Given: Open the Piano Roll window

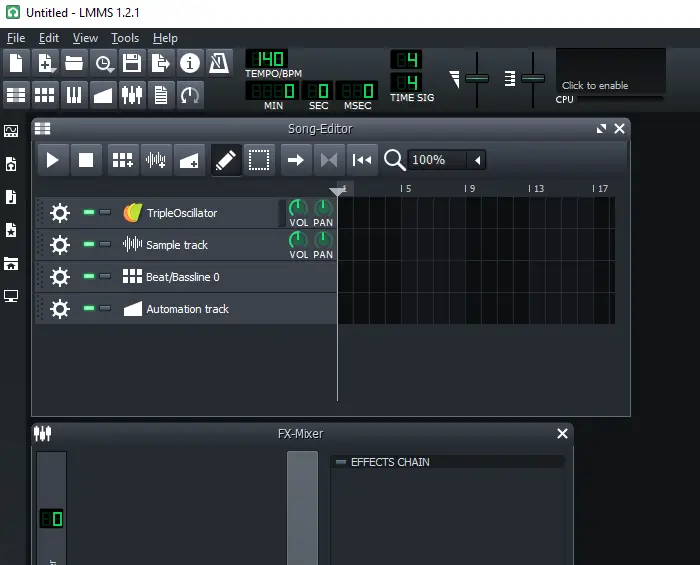Looking at the screenshot, I should pyautogui.click(x=74, y=95).
